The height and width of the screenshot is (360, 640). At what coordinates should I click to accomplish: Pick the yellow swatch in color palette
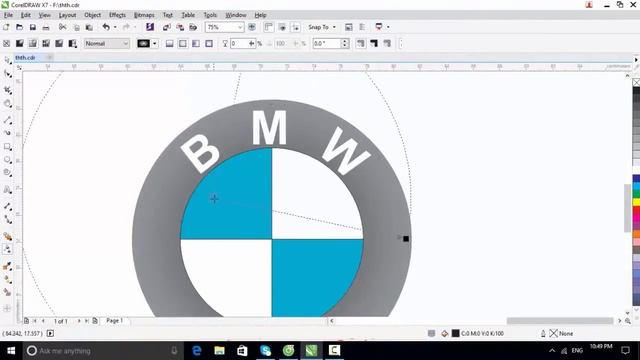pyautogui.click(x=636, y=202)
